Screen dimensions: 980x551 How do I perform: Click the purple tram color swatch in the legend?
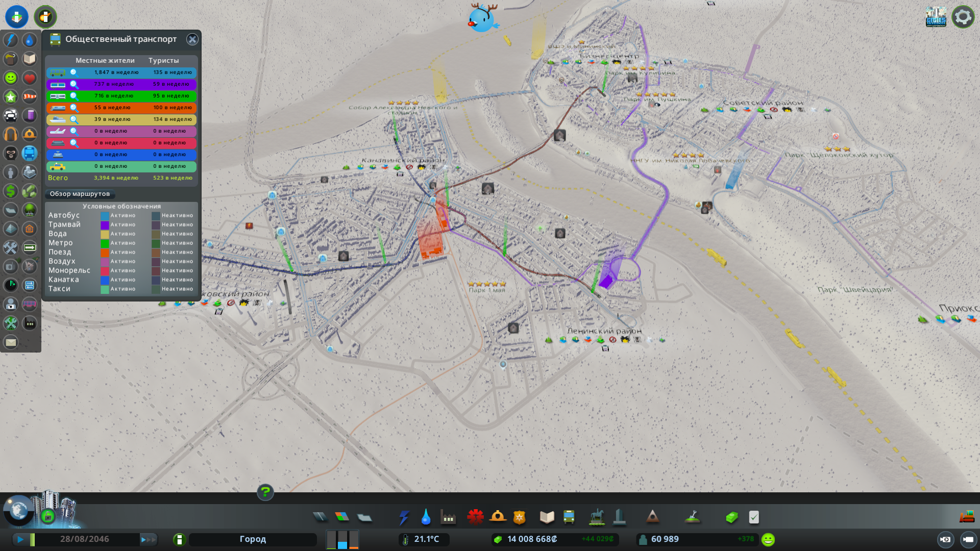[x=105, y=224]
